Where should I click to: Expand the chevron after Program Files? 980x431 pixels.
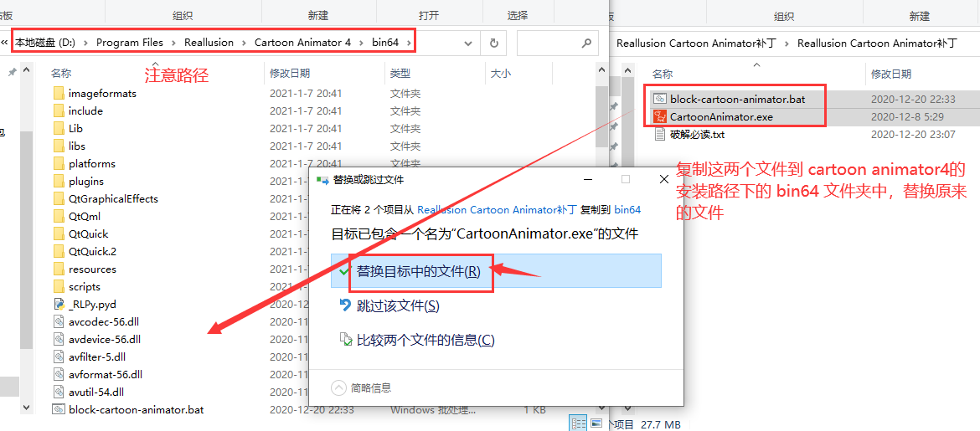coord(173,44)
